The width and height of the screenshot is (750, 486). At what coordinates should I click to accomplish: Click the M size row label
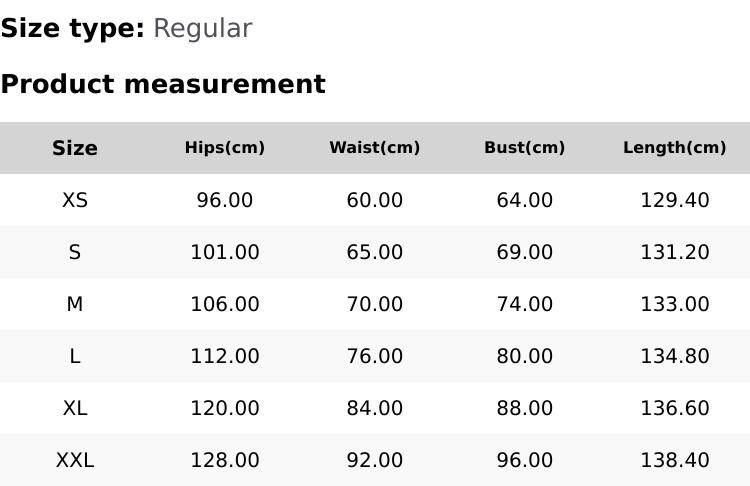click(75, 304)
